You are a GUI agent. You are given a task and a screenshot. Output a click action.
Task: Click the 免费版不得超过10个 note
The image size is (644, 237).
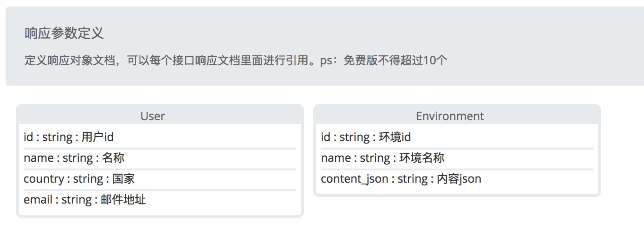[x=395, y=60]
